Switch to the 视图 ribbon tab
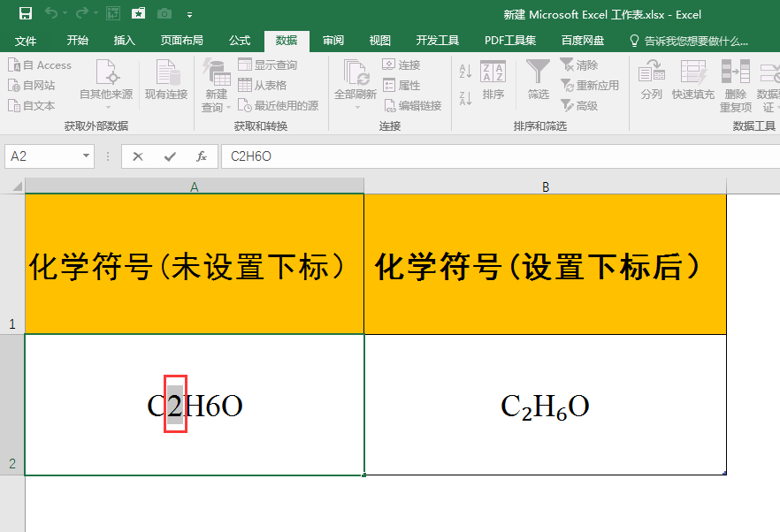This screenshot has width=780, height=532. pos(380,41)
